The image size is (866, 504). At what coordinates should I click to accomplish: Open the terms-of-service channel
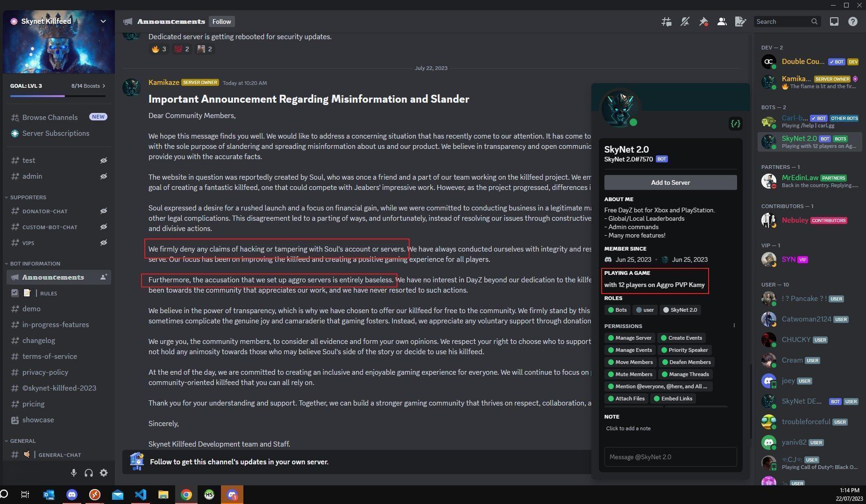pos(59,357)
